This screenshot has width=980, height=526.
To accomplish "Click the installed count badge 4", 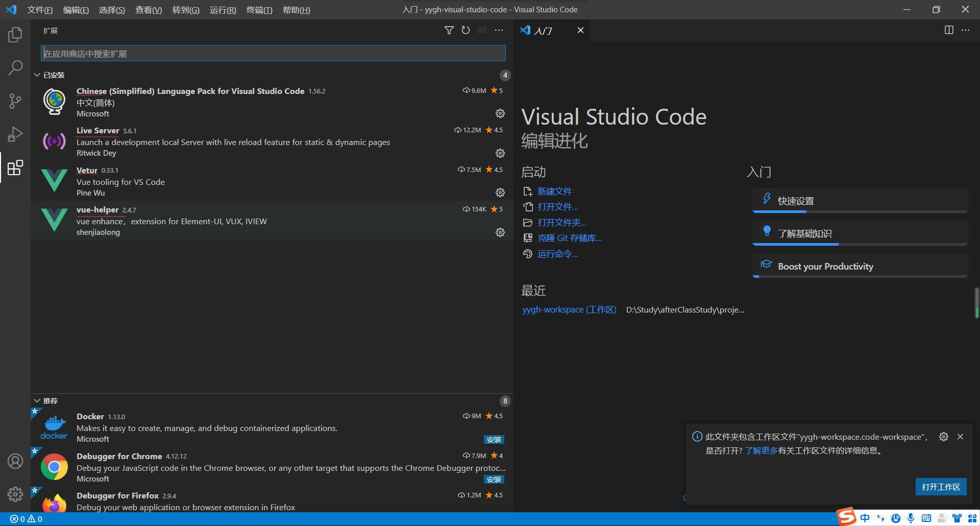I will point(505,75).
